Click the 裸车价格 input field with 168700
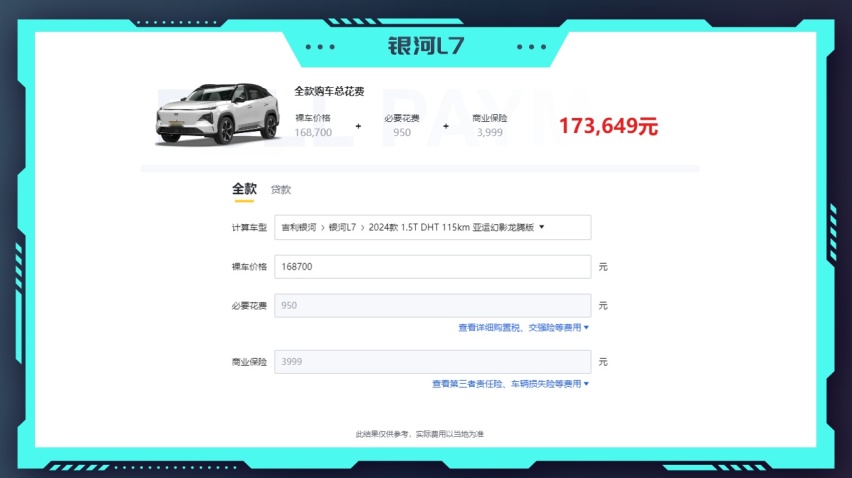The width and height of the screenshot is (852, 478). tap(433, 267)
